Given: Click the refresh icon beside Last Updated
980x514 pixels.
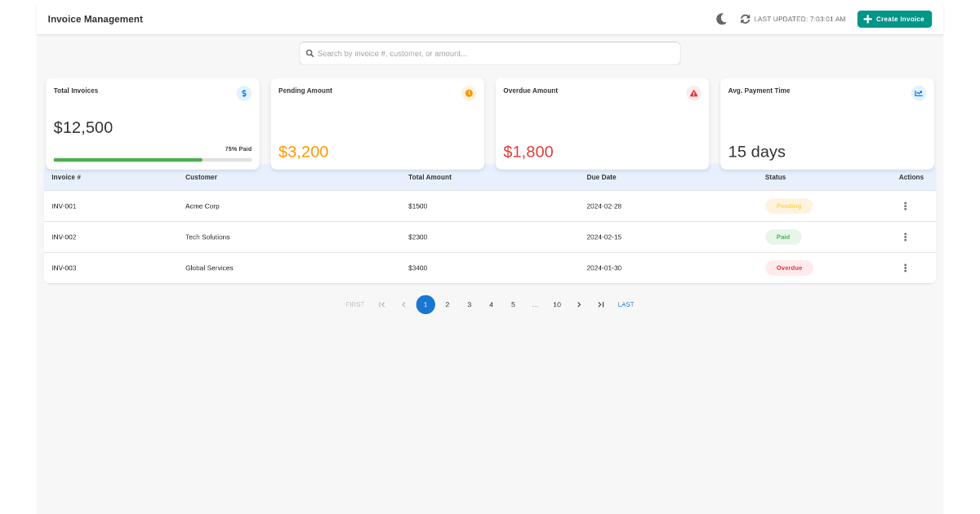Looking at the screenshot, I should pyautogui.click(x=745, y=19).
